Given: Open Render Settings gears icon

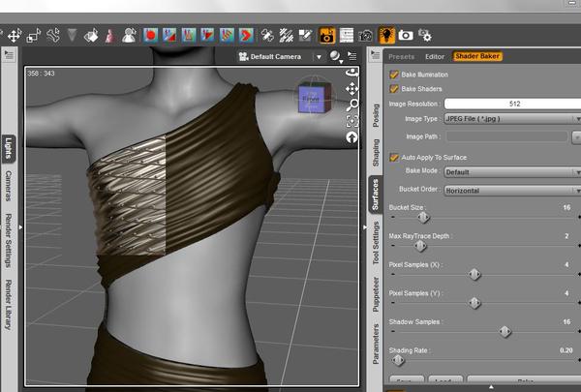Looking at the screenshot, I should pyautogui.click(x=425, y=36).
